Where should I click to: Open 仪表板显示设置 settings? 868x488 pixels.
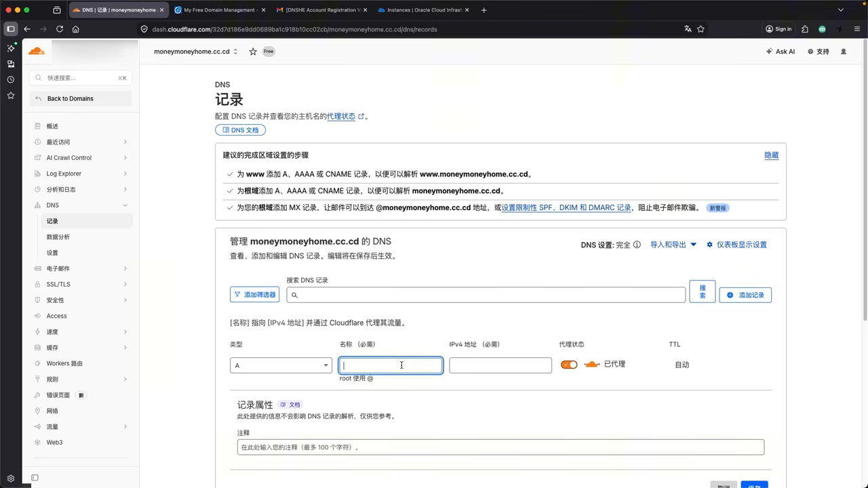[x=736, y=245]
